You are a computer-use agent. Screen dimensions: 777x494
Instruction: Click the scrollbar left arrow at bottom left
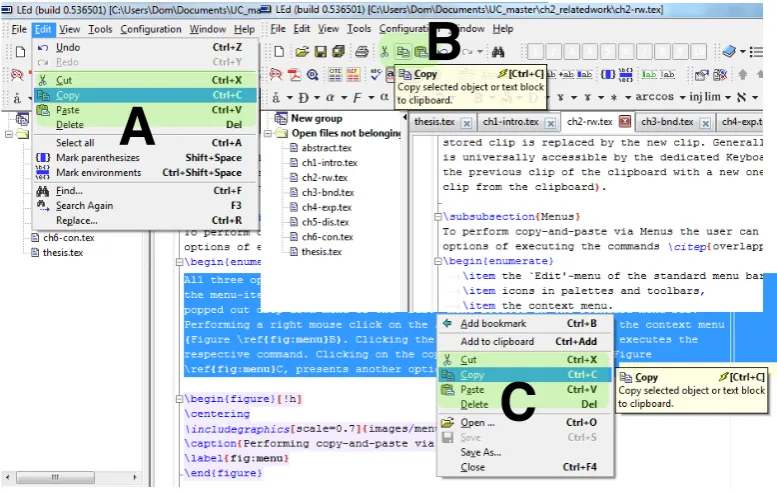tap(7, 477)
